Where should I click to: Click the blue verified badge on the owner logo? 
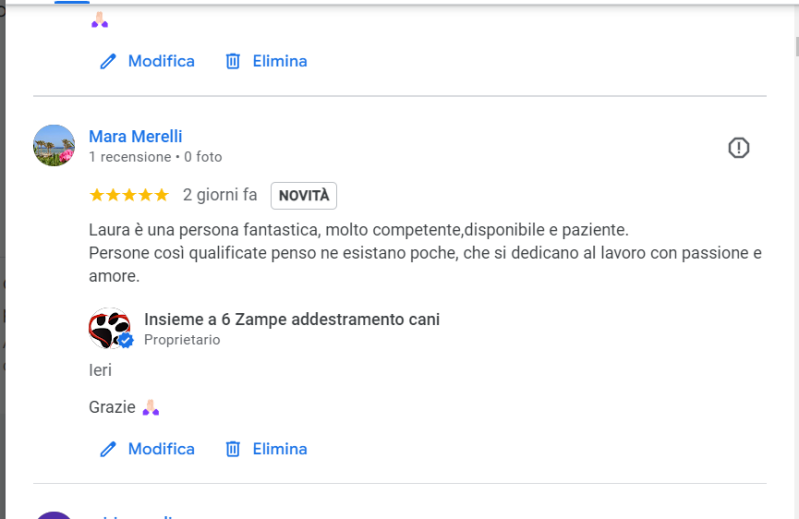(126, 340)
